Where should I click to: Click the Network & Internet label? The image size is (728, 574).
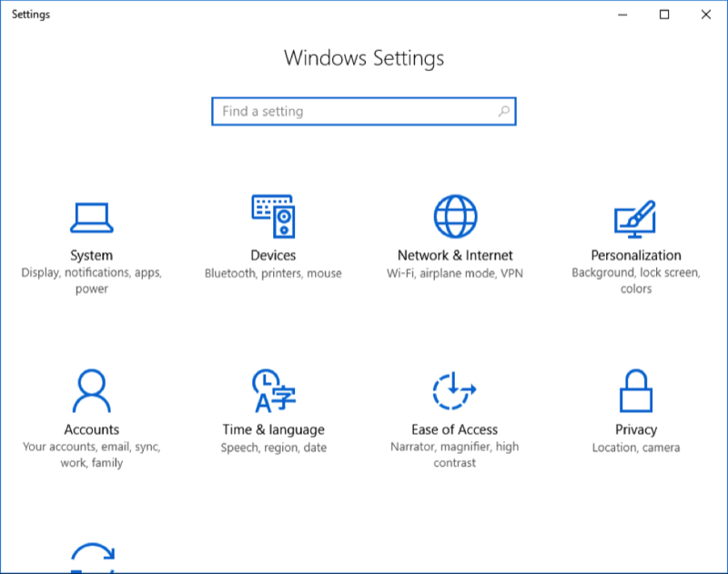[455, 256]
